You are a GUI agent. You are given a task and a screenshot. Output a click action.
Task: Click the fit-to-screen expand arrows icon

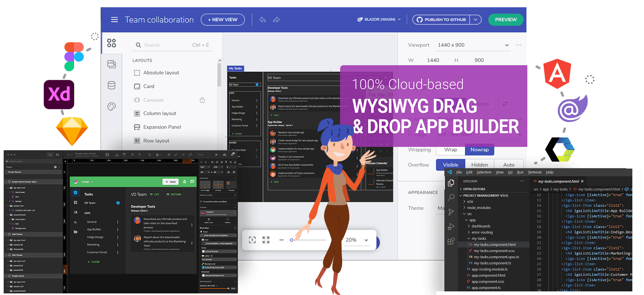click(x=266, y=240)
